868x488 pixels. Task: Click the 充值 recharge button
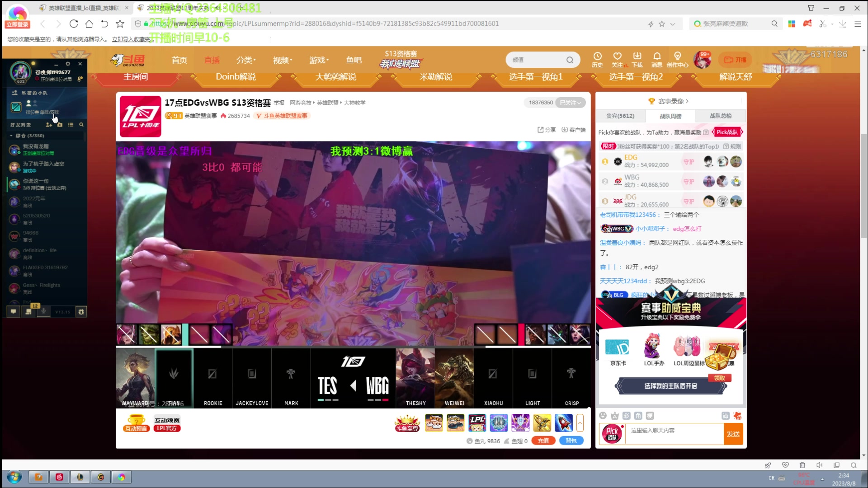pyautogui.click(x=543, y=441)
